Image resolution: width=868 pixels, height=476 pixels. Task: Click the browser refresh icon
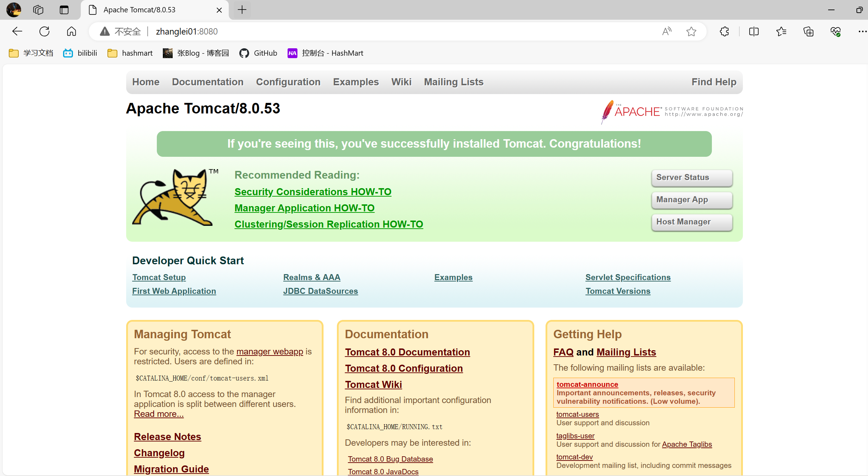[x=44, y=31]
